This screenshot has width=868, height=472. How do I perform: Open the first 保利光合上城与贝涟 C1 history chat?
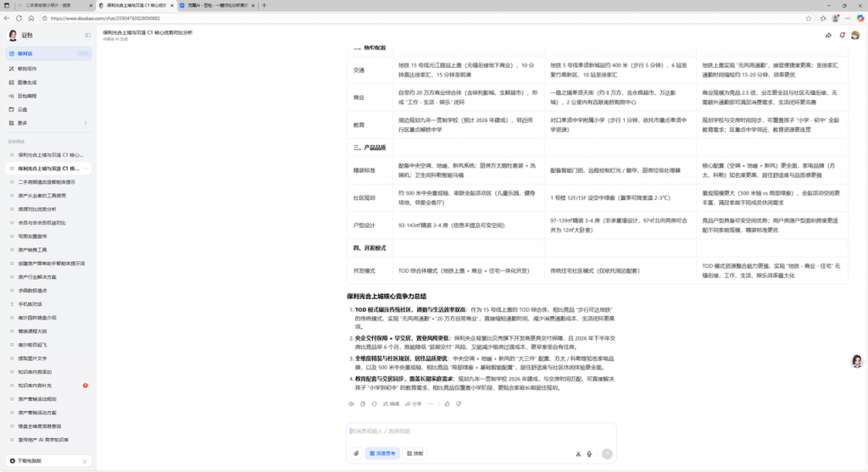[48, 155]
